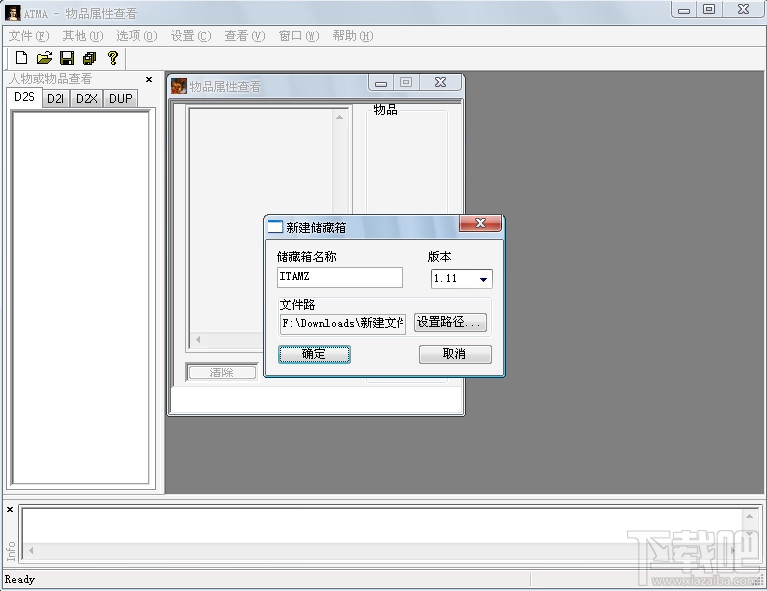Close the 人物或物品查看 side panel
This screenshot has height=591, width=767.
[x=149, y=79]
